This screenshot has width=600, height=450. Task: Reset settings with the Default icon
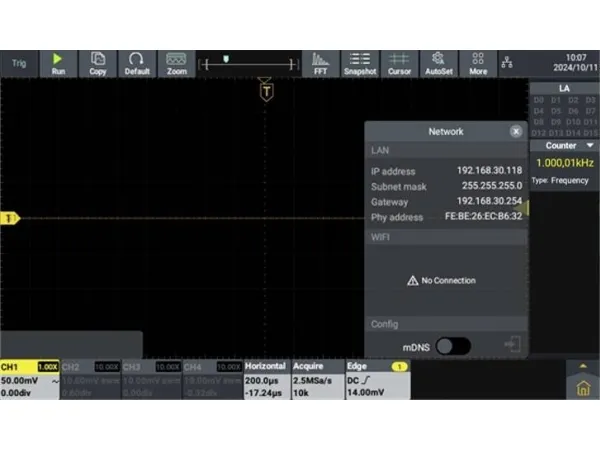pos(137,64)
